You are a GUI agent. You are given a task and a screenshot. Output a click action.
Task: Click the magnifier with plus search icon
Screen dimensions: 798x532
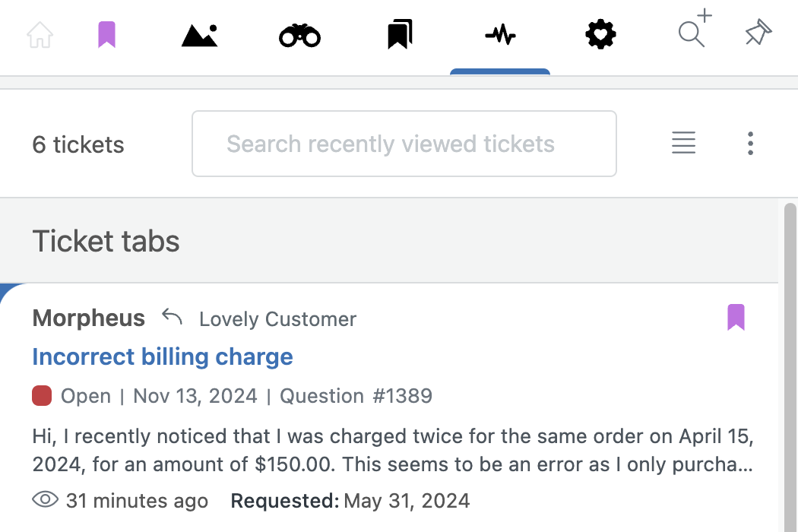pos(695,29)
